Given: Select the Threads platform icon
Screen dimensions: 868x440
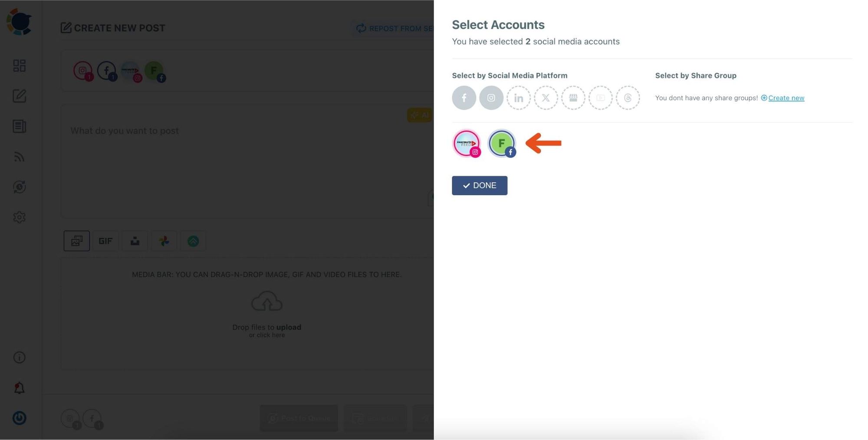Looking at the screenshot, I should (x=628, y=98).
